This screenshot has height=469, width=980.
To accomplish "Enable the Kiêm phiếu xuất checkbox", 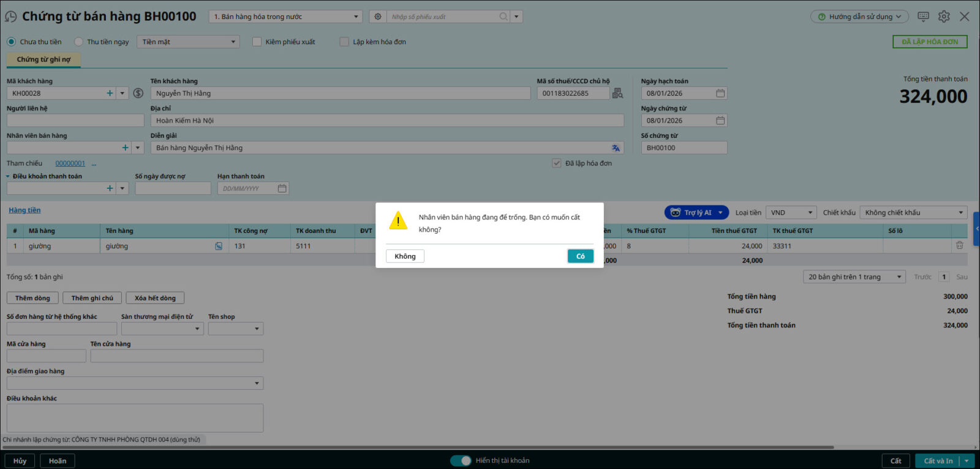I will pyautogui.click(x=257, y=42).
